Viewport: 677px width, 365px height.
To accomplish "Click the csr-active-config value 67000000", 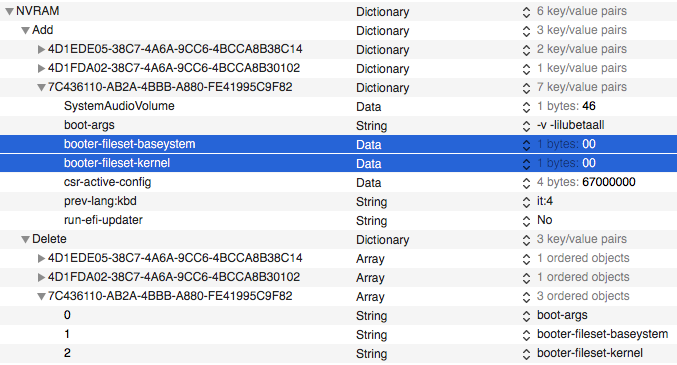I will click(609, 182).
